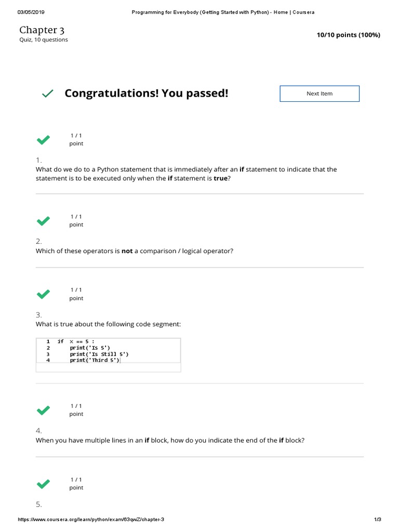Viewport: 399px width, 532px height.
Task: Click question 2 text about comparison operators
Action: pyautogui.click(x=135, y=251)
